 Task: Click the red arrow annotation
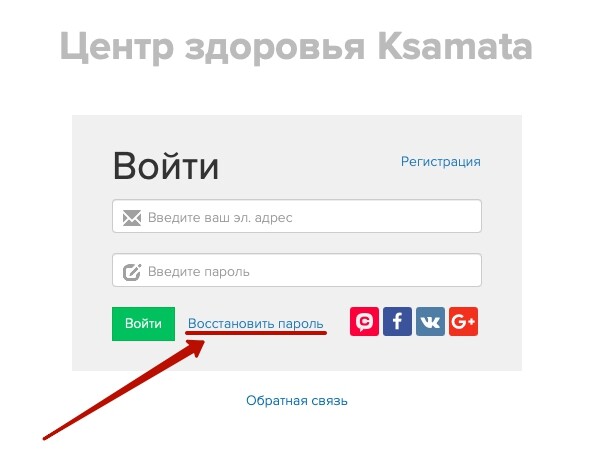(x=124, y=390)
